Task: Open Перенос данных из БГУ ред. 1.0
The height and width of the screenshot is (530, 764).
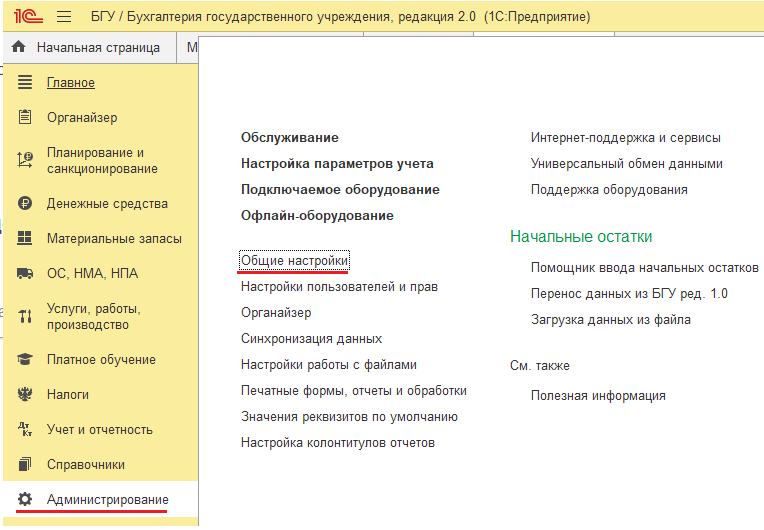Action: (x=629, y=294)
